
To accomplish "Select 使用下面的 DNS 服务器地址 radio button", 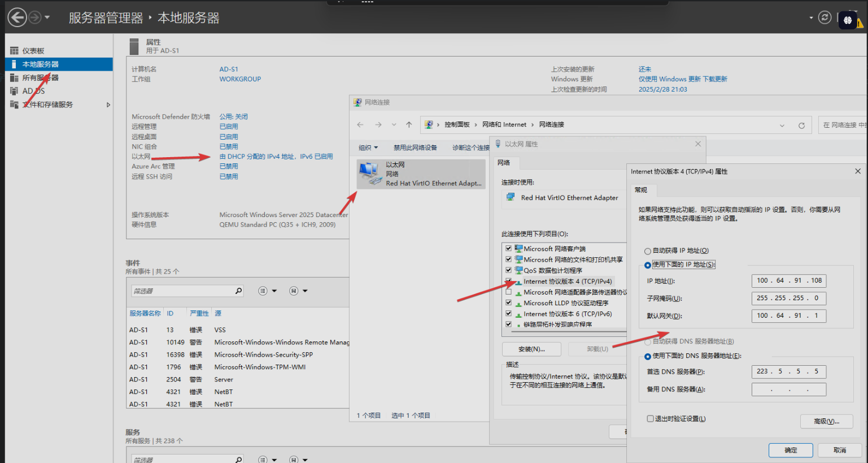I will (648, 357).
